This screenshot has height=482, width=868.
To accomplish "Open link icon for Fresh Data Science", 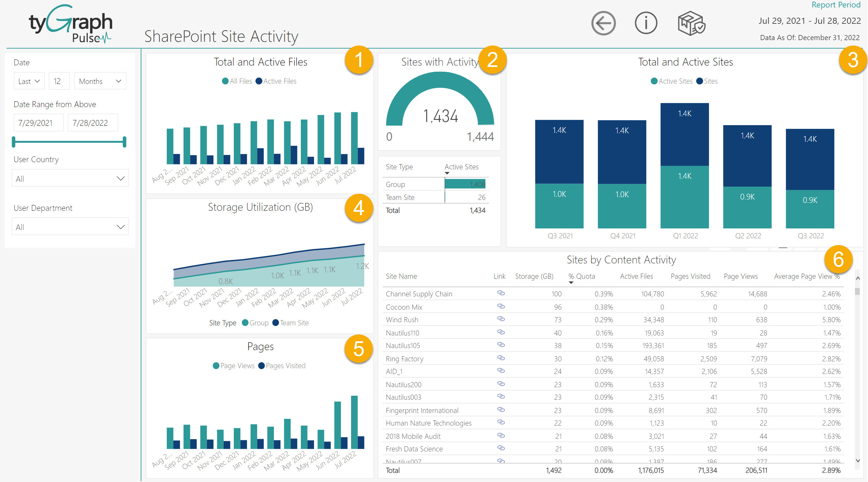I will (501, 448).
